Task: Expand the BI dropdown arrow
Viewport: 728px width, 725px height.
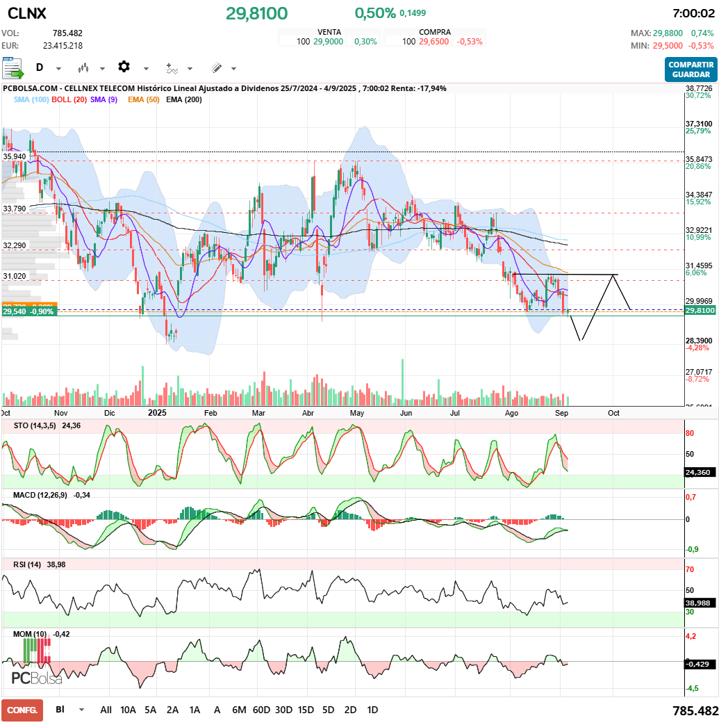Action: (x=82, y=710)
